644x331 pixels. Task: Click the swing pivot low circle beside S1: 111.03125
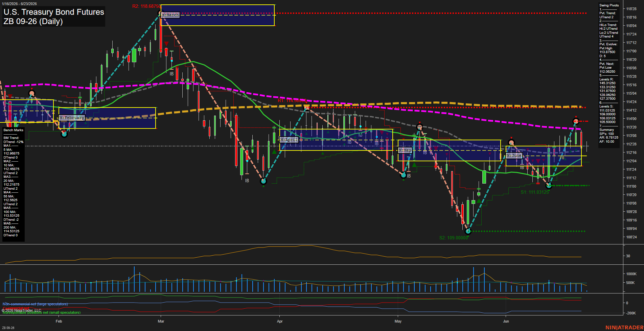point(549,186)
